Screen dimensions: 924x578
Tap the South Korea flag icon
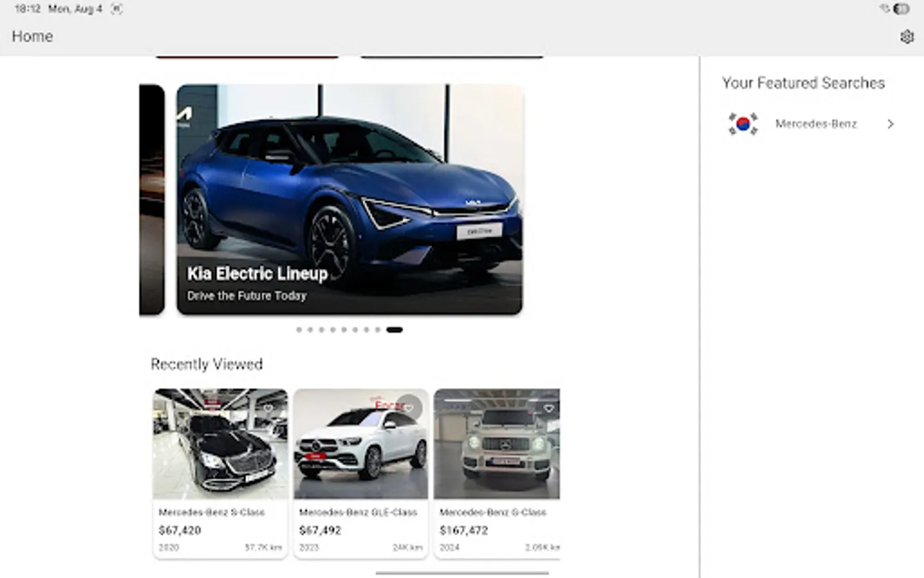(743, 123)
